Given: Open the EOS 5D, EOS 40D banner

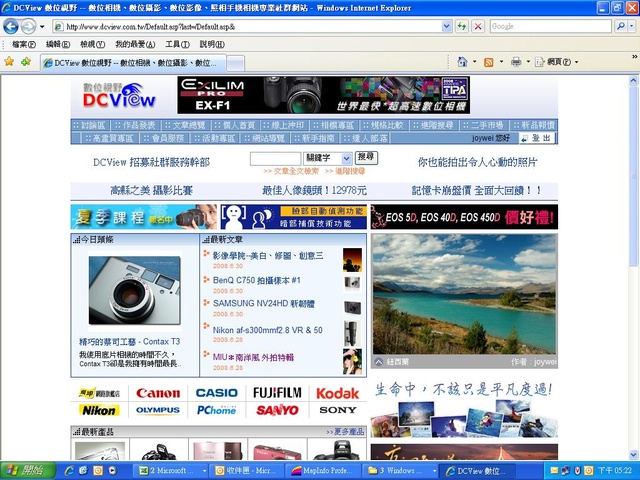Looking at the screenshot, I should click(464, 217).
